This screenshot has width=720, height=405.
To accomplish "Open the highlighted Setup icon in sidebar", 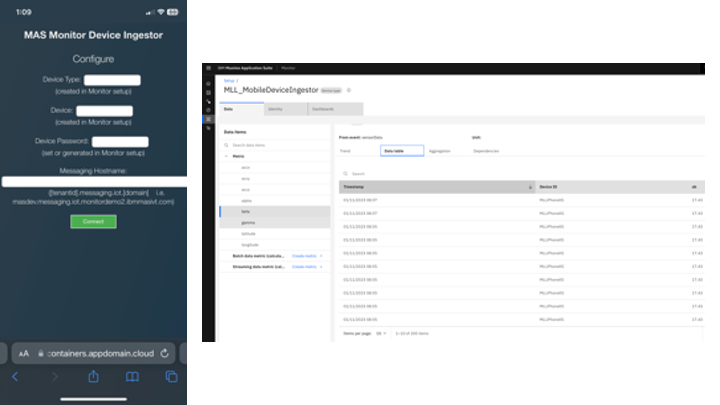I will point(208,119).
